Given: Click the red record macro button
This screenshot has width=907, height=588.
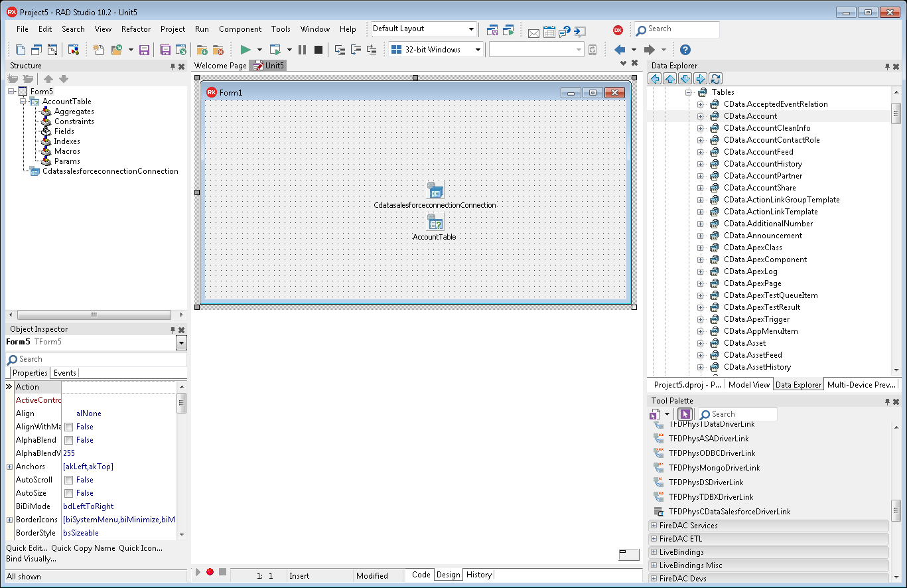Looking at the screenshot, I should [210, 572].
